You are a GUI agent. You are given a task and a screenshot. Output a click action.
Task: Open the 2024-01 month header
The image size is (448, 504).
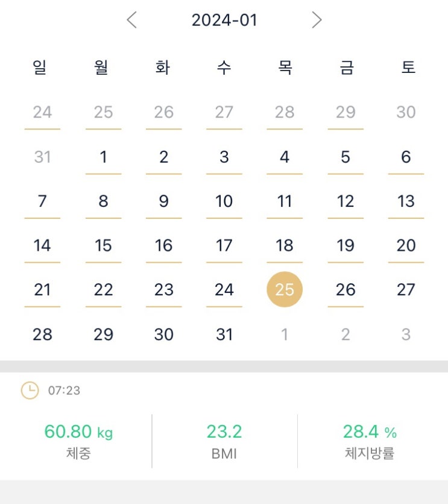click(x=224, y=20)
